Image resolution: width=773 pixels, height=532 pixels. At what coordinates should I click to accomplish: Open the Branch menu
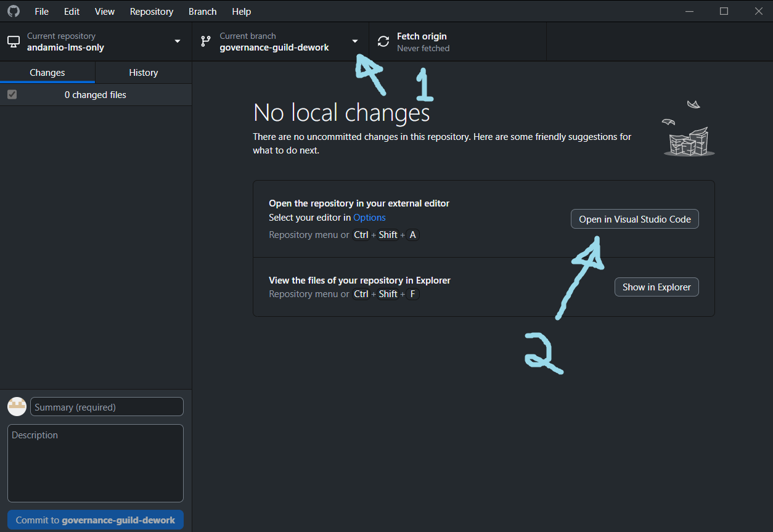coord(202,11)
